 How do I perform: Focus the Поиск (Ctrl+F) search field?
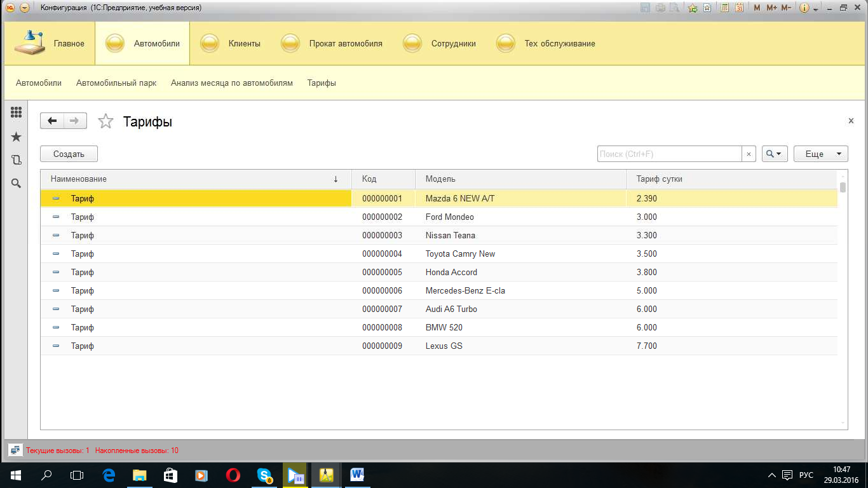[669, 154]
